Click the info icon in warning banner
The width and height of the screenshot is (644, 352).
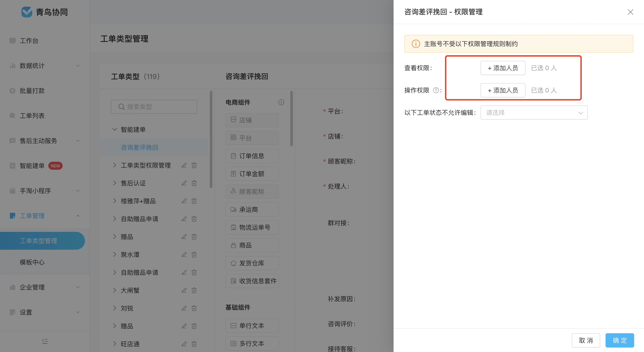[416, 44]
